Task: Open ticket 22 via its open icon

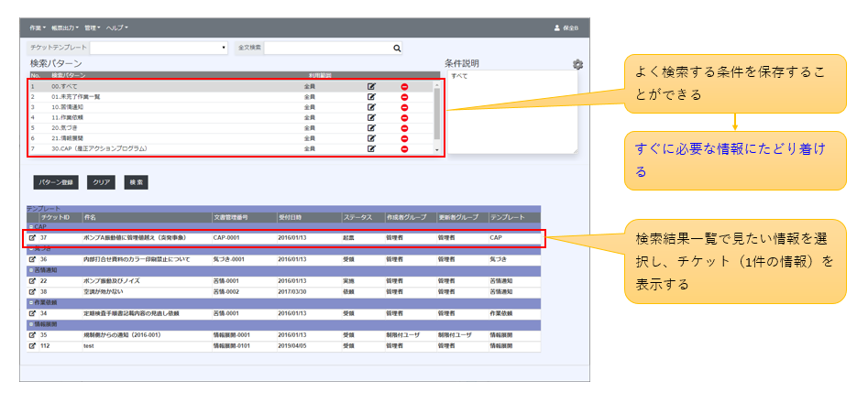Action: pos(33,281)
